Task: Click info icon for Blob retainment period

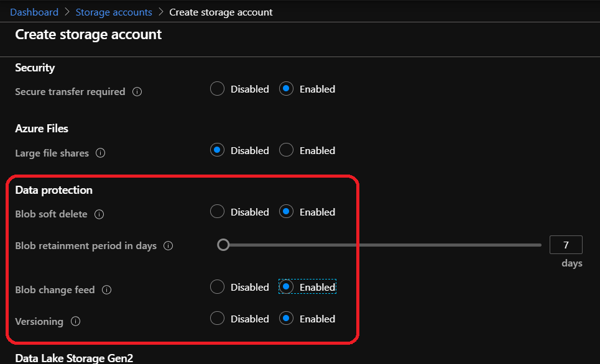Action: (x=168, y=246)
